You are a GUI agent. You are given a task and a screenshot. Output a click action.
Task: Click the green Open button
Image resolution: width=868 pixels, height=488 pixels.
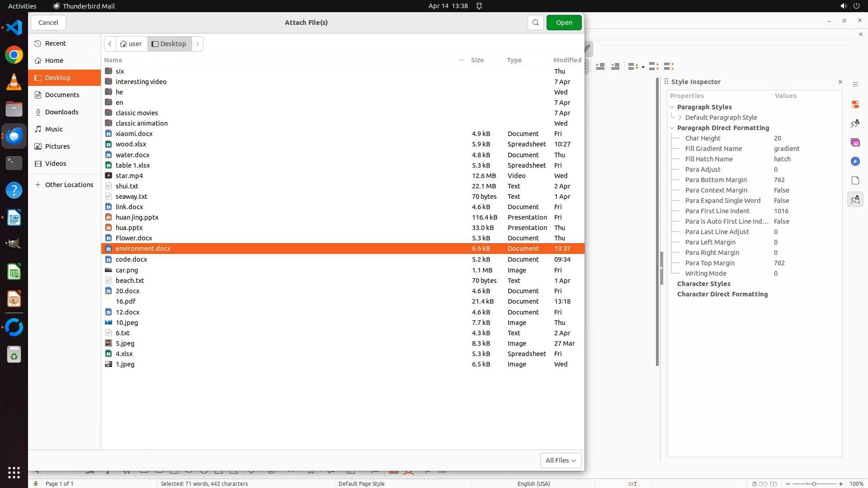tap(564, 23)
